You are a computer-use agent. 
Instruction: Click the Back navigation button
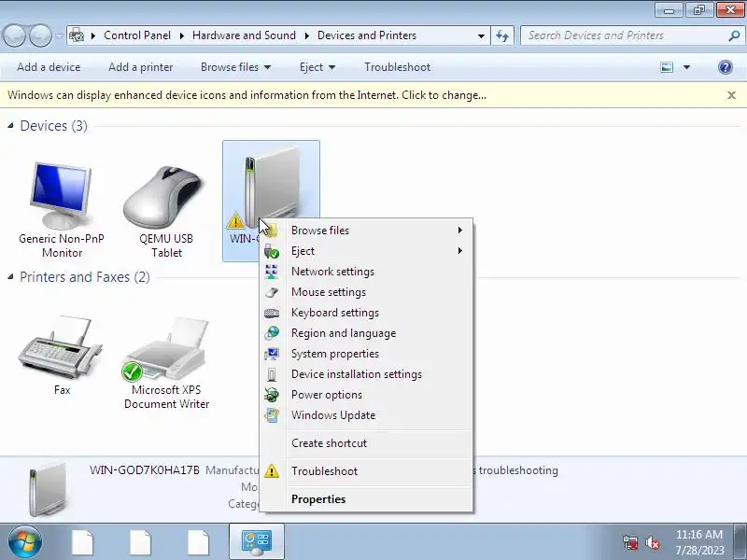(x=14, y=35)
